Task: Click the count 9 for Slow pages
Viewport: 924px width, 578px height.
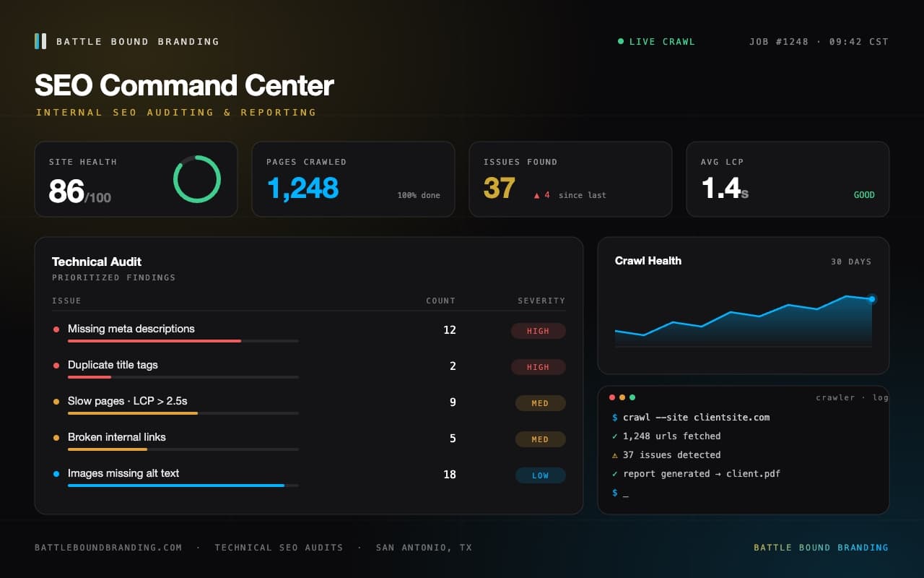Action: 453,402
